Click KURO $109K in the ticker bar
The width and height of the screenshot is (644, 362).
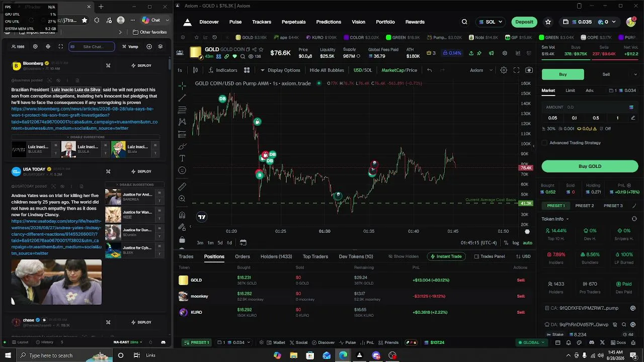pos(320,38)
